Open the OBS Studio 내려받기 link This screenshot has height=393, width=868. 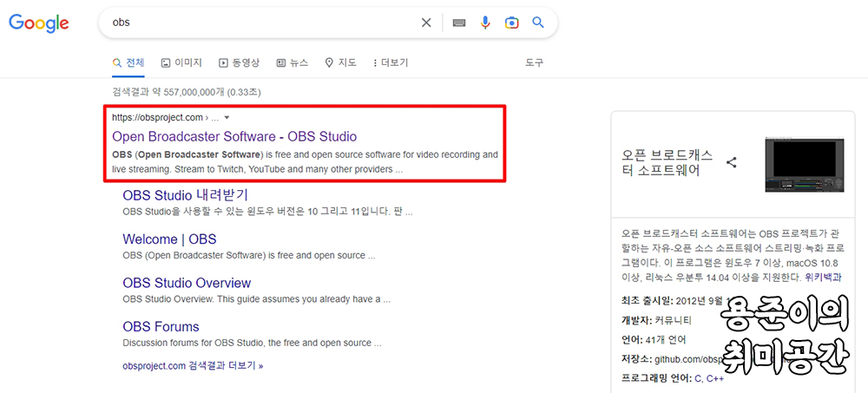point(186,195)
